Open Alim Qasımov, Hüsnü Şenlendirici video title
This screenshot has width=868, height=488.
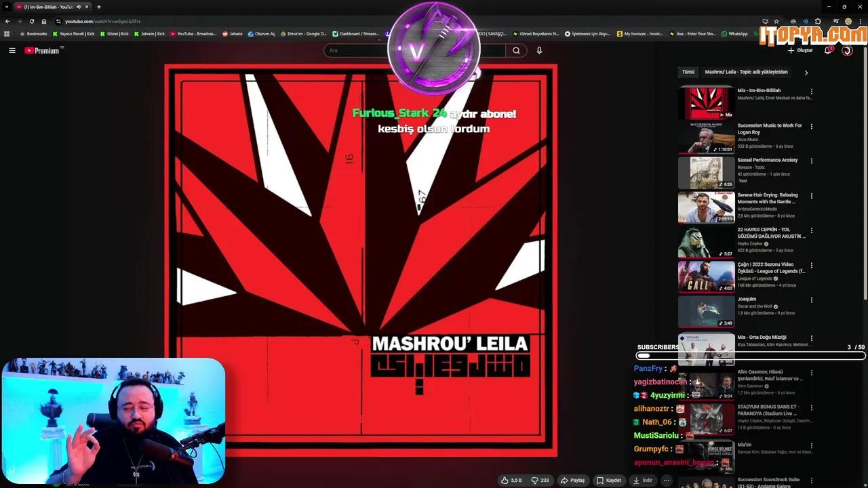pyautogui.click(x=770, y=375)
